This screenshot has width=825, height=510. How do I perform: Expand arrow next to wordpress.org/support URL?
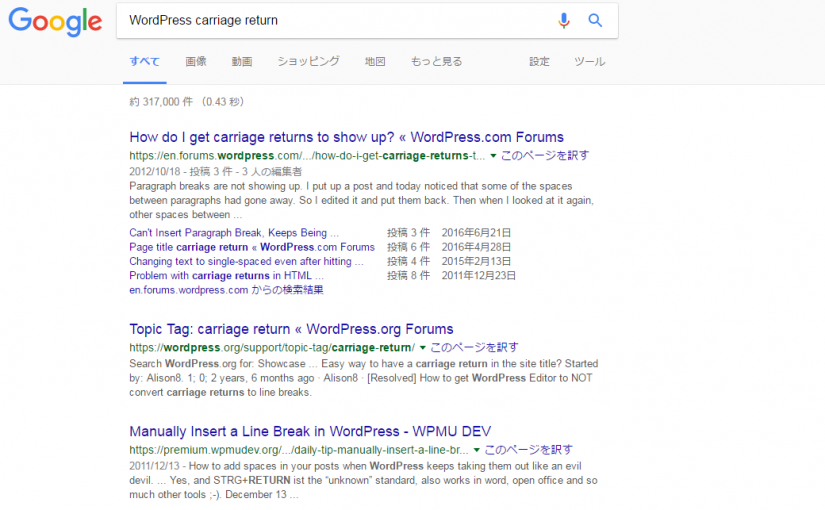point(422,348)
